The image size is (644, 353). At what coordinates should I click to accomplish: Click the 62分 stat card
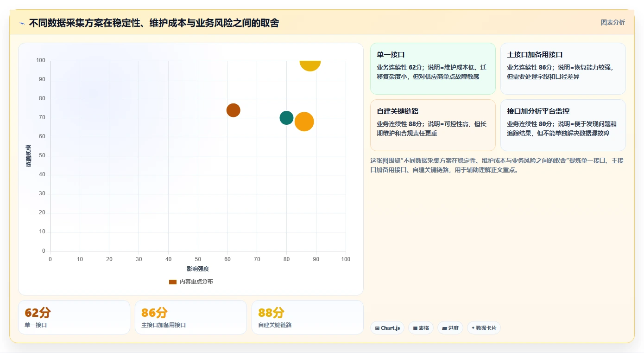click(x=74, y=317)
